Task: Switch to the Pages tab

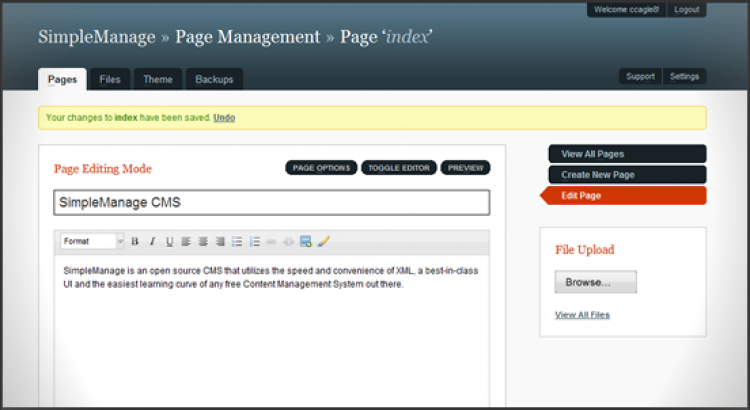Action: (x=62, y=79)
